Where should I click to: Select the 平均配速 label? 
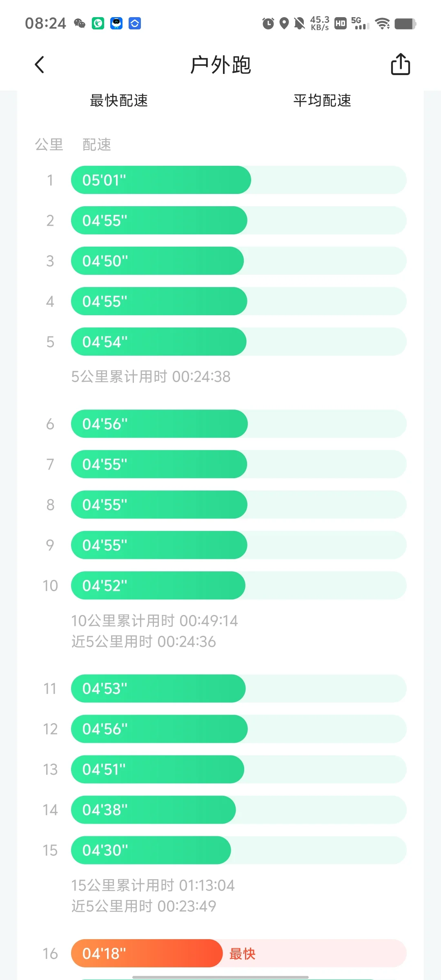pyautogui.click(x=322, y=100)
